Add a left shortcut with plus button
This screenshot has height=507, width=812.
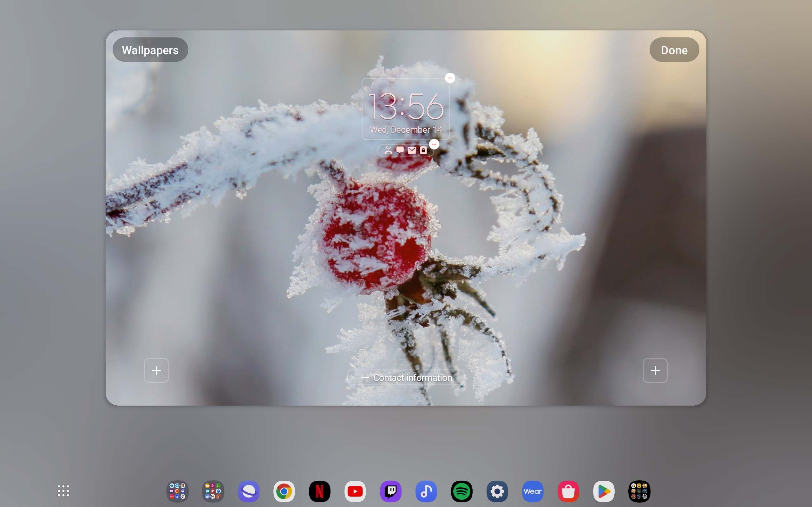(x=156, y=370)
